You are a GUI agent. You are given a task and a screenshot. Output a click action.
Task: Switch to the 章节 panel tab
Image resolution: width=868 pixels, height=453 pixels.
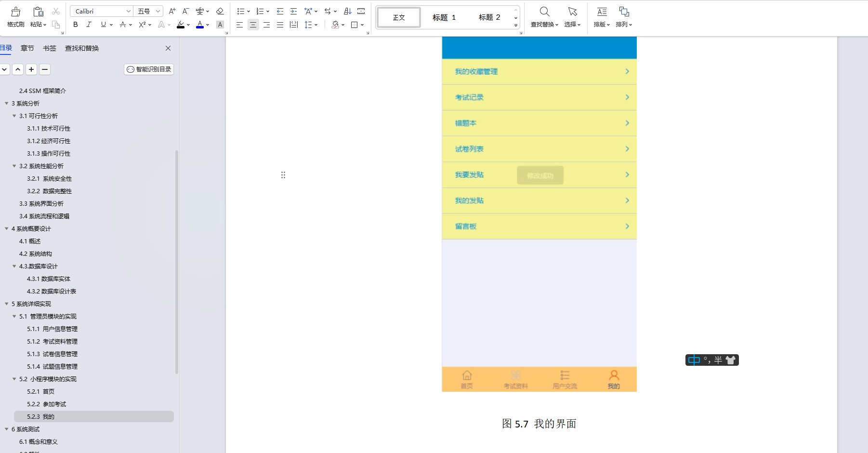point(27,48)
